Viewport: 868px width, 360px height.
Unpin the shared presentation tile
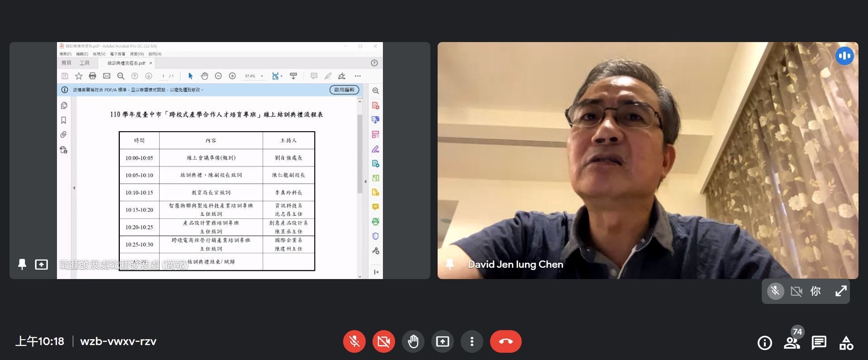pyautogui.click(x=22, y=264)
